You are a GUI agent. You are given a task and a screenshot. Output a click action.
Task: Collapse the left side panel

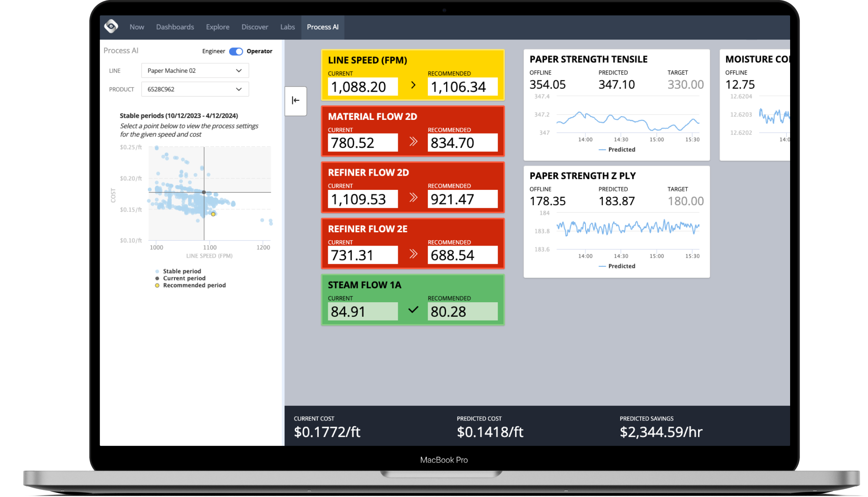pyautogui.click(x=296, y=101)
